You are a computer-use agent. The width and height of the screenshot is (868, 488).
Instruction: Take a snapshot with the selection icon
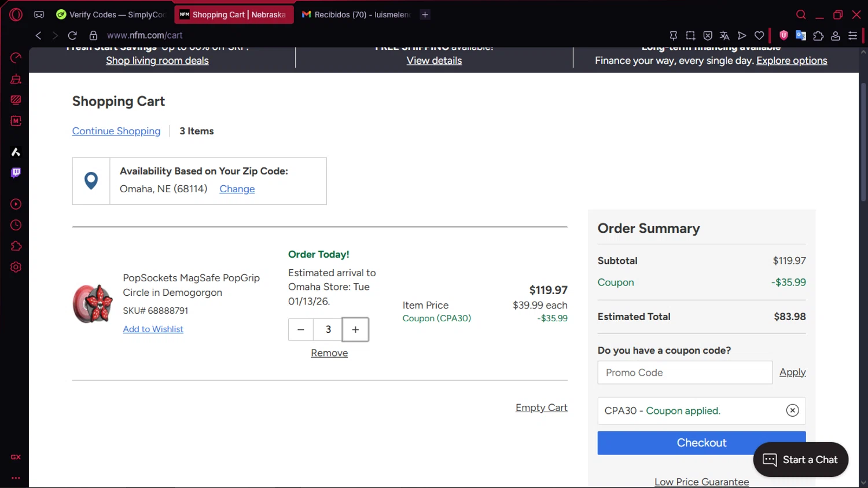(x=690, y=35)
